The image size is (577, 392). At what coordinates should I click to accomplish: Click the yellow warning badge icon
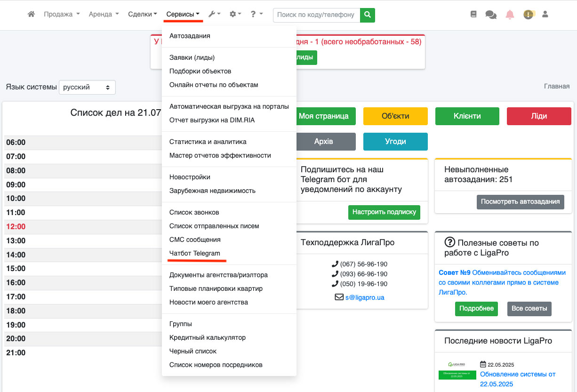tap(528, 15)
